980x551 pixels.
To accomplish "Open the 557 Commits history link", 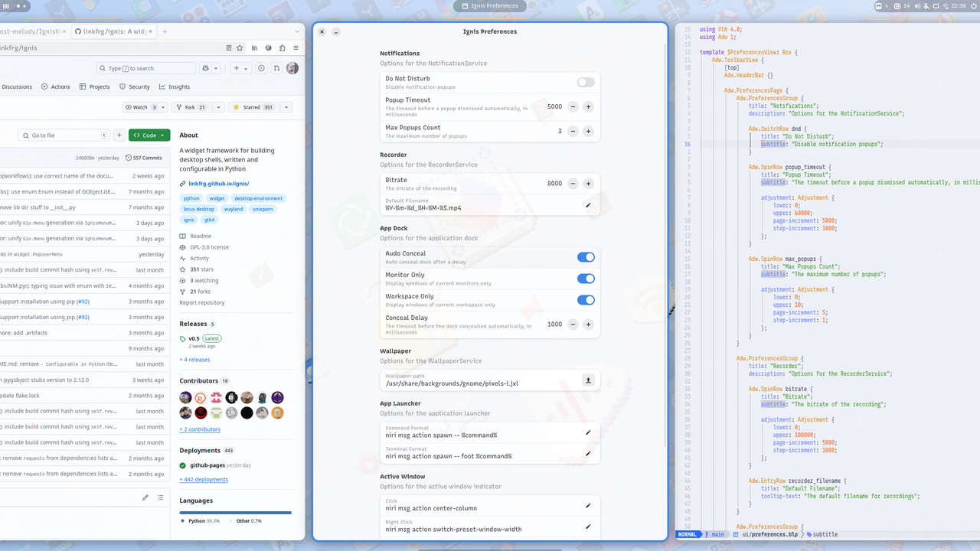I will point(144,158).
